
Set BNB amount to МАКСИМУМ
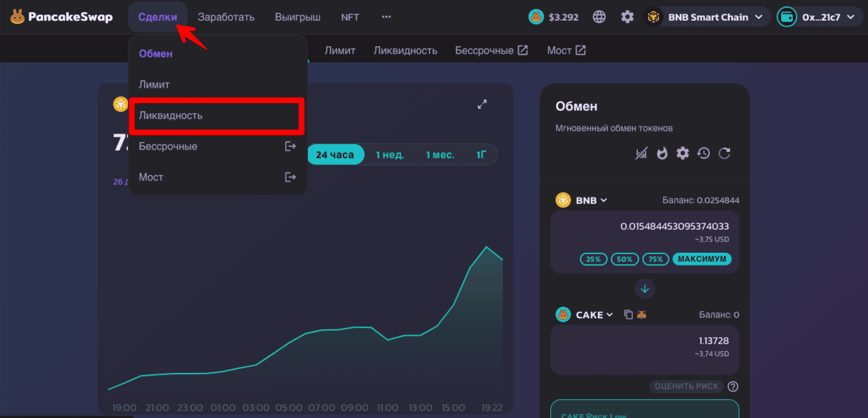pos(702,259)
